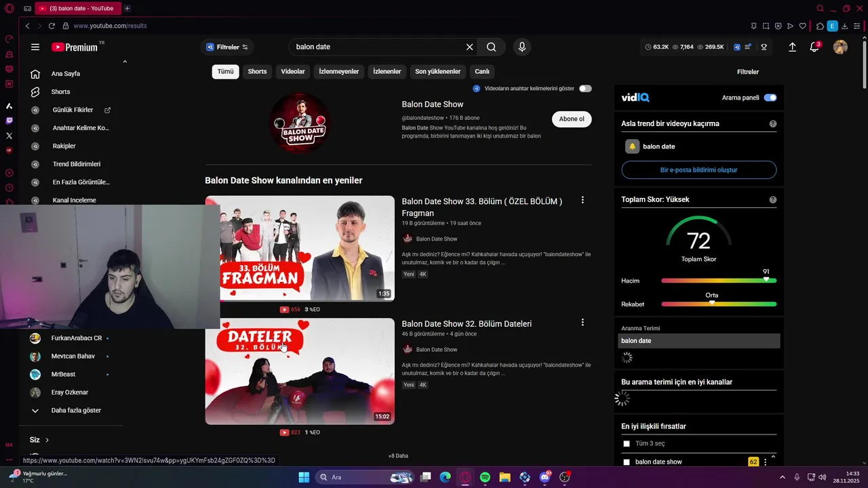This screenshot has width=868, height=488.
Task: Select the 'Shorts' filter chip
Action: [x=257, y=71]
